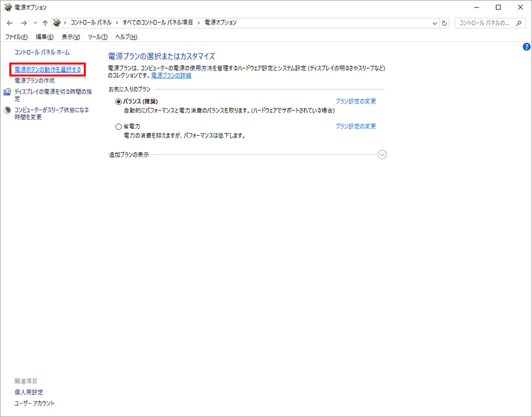This screenshot has width=532, height=417.
Task: Click the Back navigation arrow
Action: tap(9, 23)
